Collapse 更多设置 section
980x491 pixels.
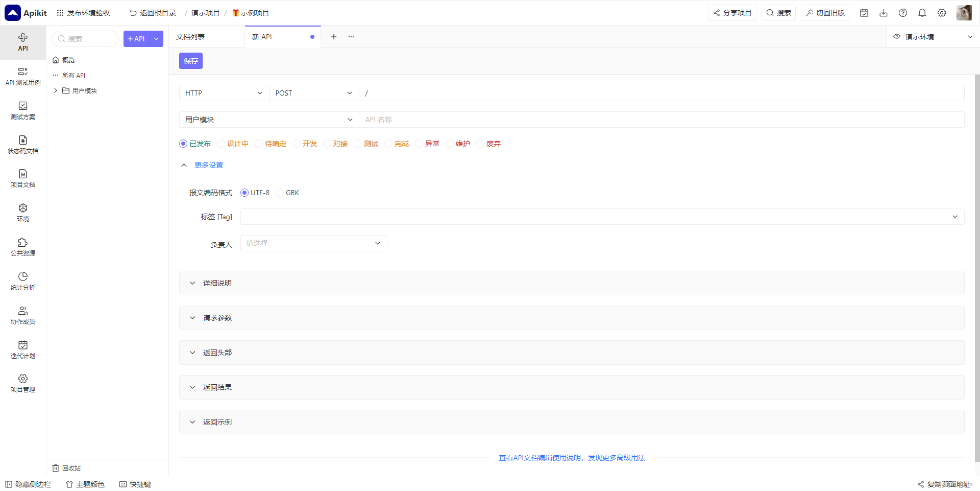(x=202, y=165)
